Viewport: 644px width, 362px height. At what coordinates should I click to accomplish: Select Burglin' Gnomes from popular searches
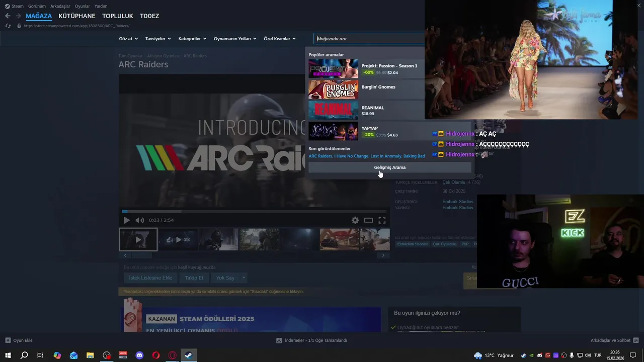coord(366,89)
